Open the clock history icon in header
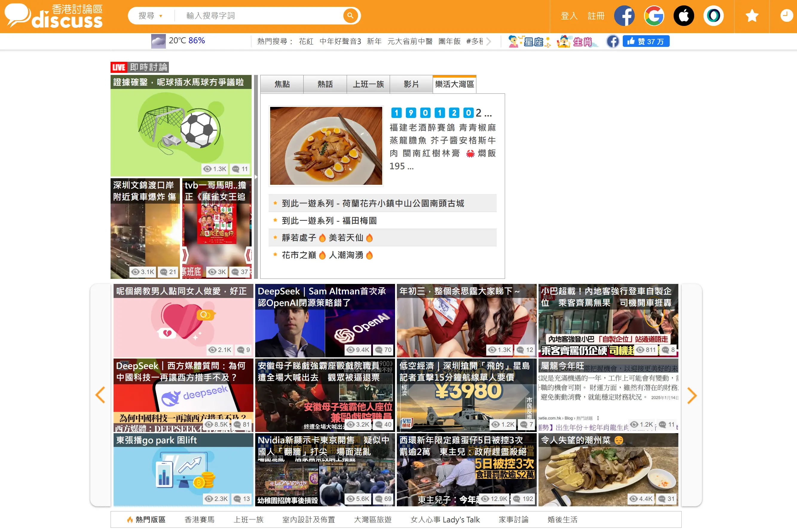Screen dimensions: 797x532 click(786, 16)
